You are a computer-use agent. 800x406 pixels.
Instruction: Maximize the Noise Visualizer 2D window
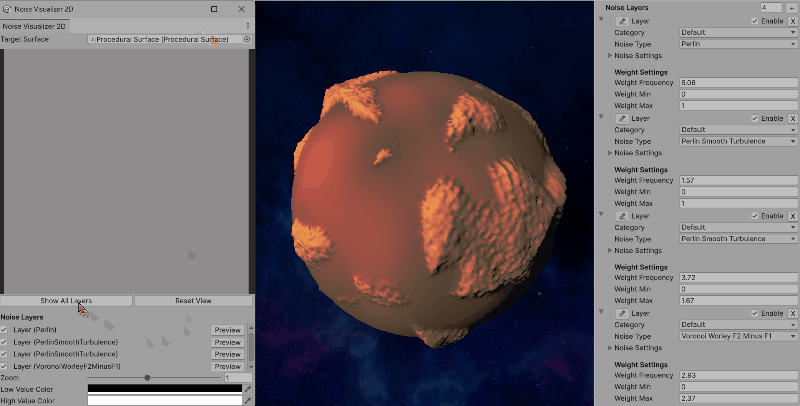(x=214, y=9)
